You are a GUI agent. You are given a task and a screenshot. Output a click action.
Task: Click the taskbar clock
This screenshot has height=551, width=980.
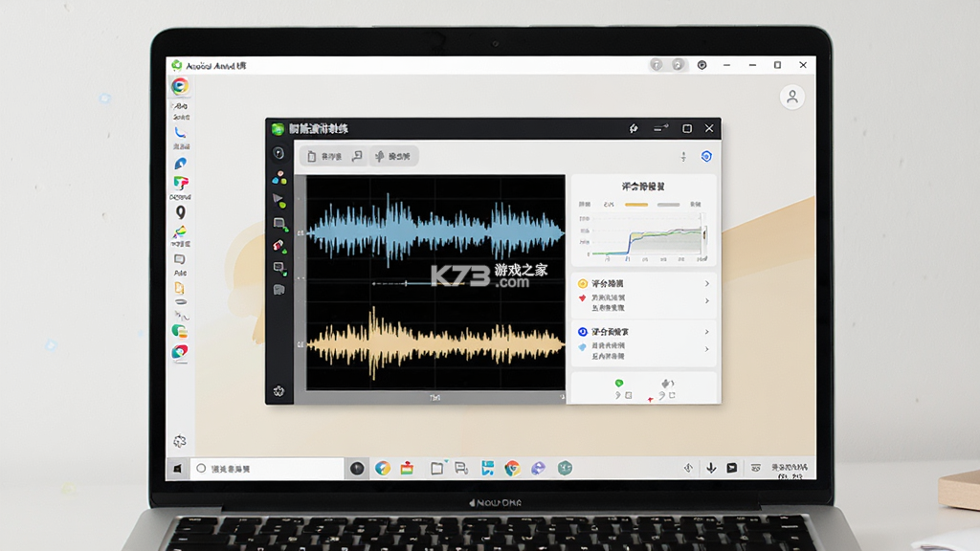point(790,471)
